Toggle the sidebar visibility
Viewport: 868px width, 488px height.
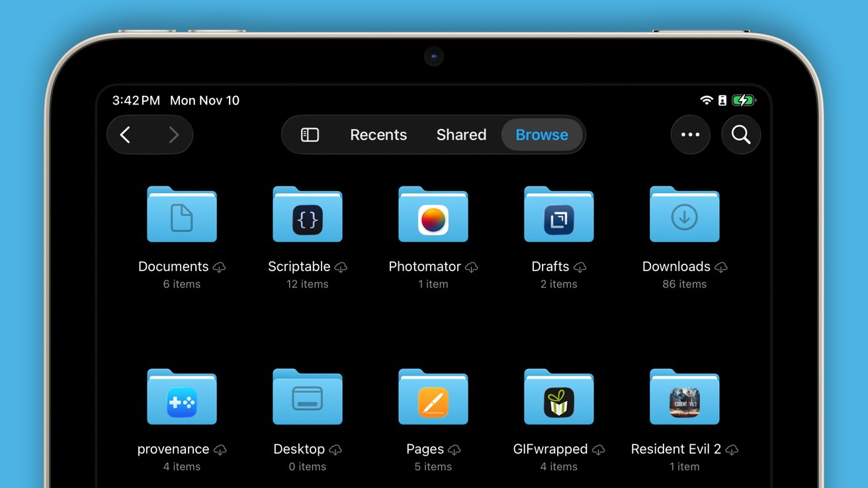click(308, 134)
